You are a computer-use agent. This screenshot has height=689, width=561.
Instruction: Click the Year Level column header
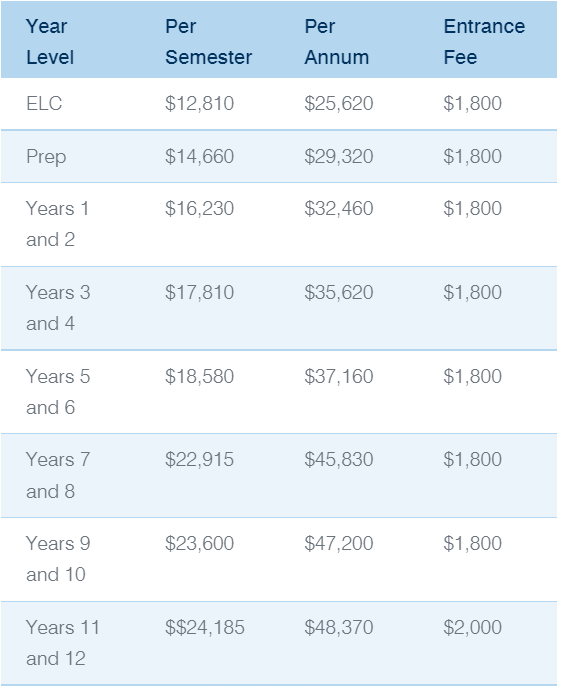50,42
